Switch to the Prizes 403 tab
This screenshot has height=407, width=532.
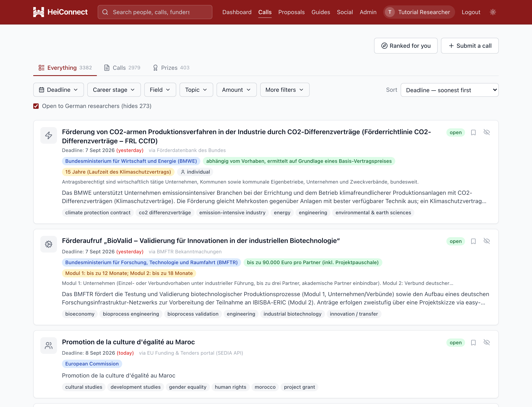tap(171, 68)
